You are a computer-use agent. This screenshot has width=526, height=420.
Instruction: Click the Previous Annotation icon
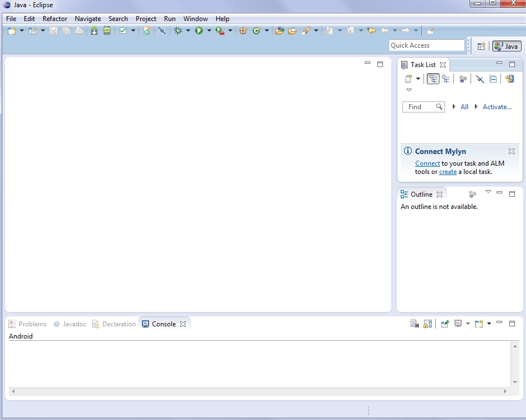pyautogui.click(x=350, y=31)
